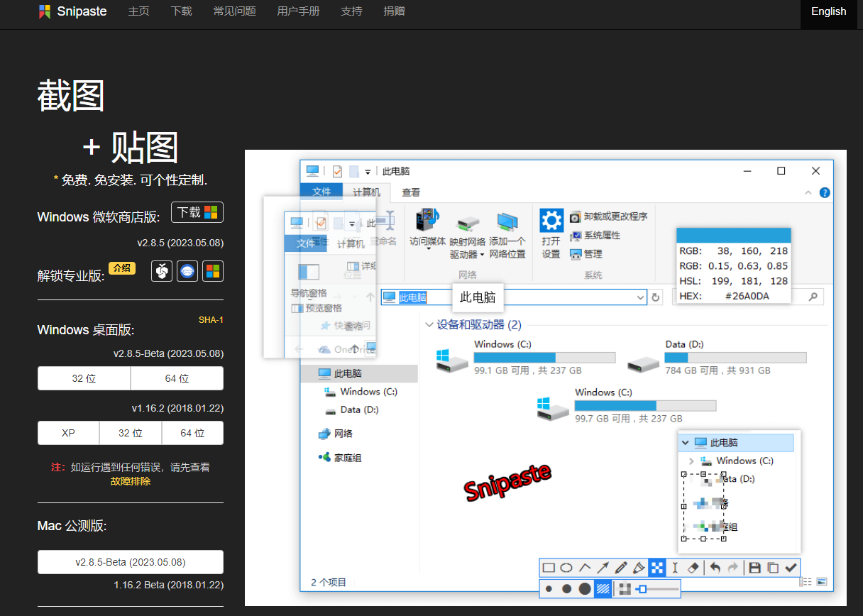Click the Mac v2.8.5-Beta download button
The image size is (863, 616).
(131, 562)
